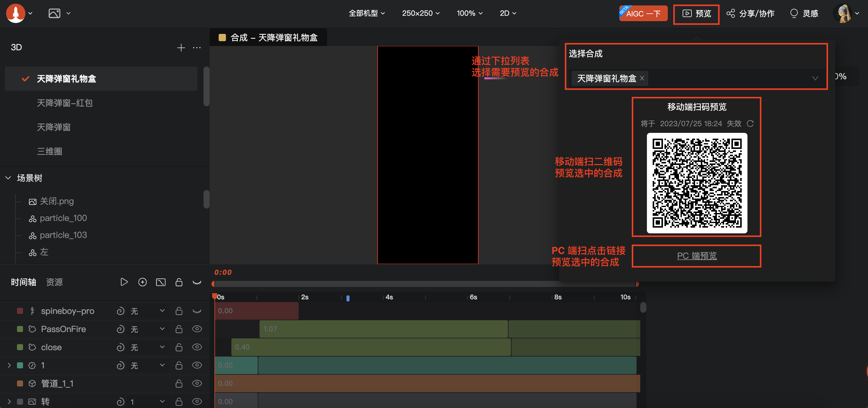The width and height of the screenshot is (868, 408).
Task: Open the PassOnFire parent 无 dropdown
Action: [148, 329]
